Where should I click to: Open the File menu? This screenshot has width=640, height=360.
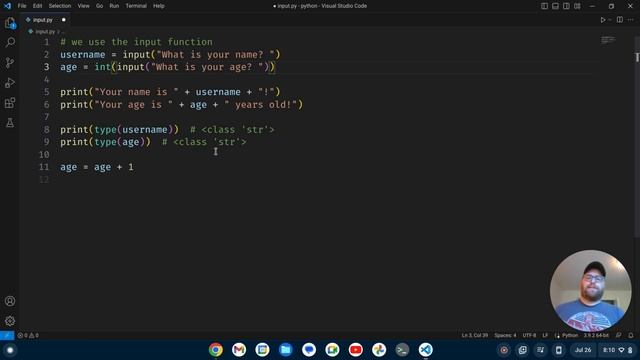coord(22,6)
